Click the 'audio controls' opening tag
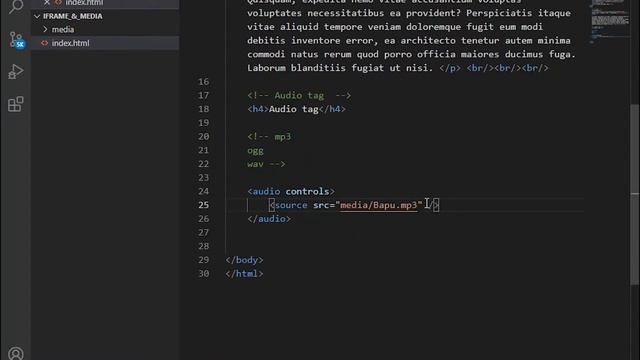 [x=291, y=191]
